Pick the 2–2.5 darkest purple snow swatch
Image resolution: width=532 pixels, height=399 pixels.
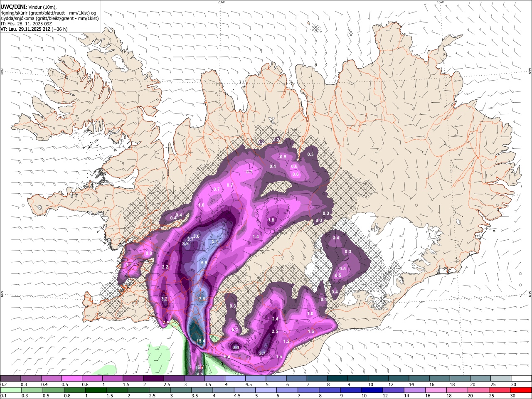point(153,379)
